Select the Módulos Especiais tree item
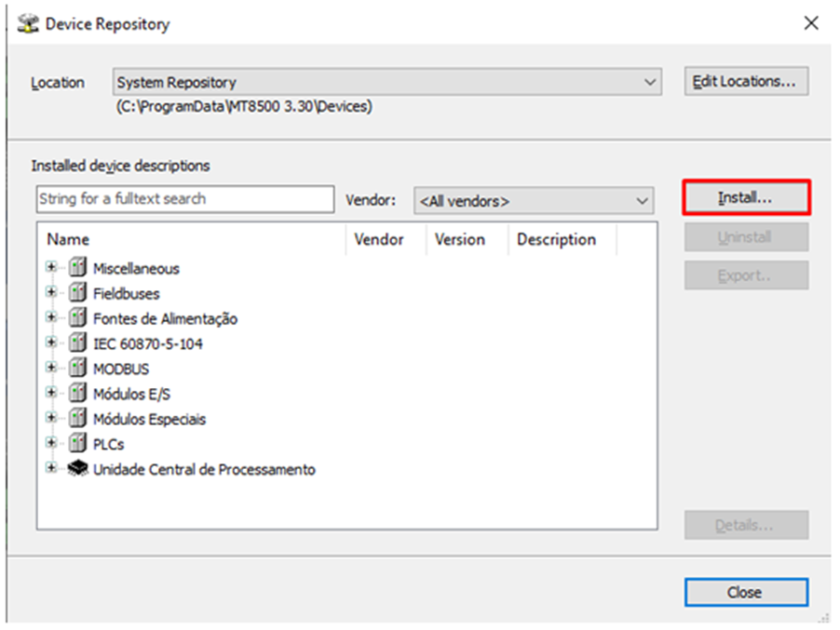 [149, 419]
